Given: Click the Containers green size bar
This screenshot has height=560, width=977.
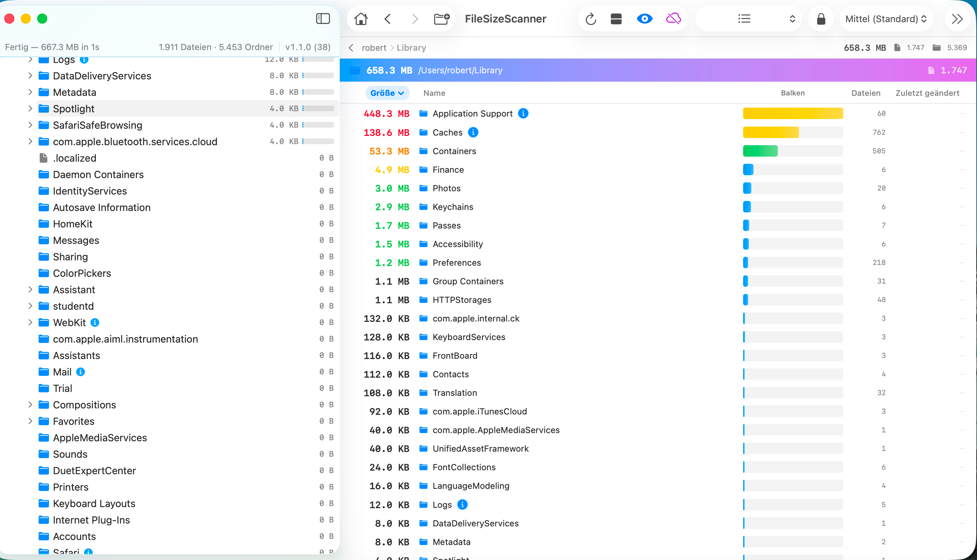Looking at the screenshot, I should click(760, 151).
